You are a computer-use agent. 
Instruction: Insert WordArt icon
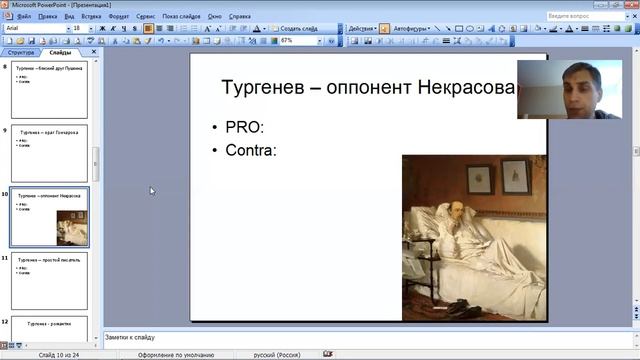coord(491,29)
